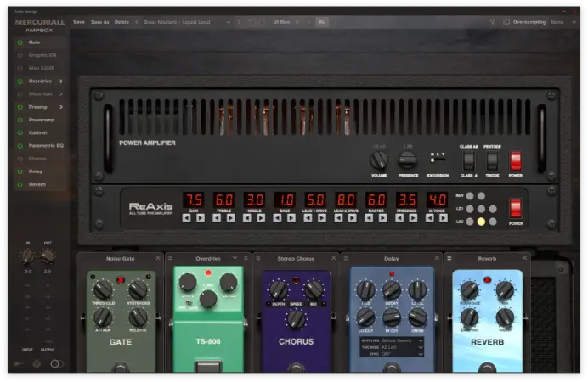
Task: Click the Power Amplifier Volume knob
Action: click(x=379, y=160)
